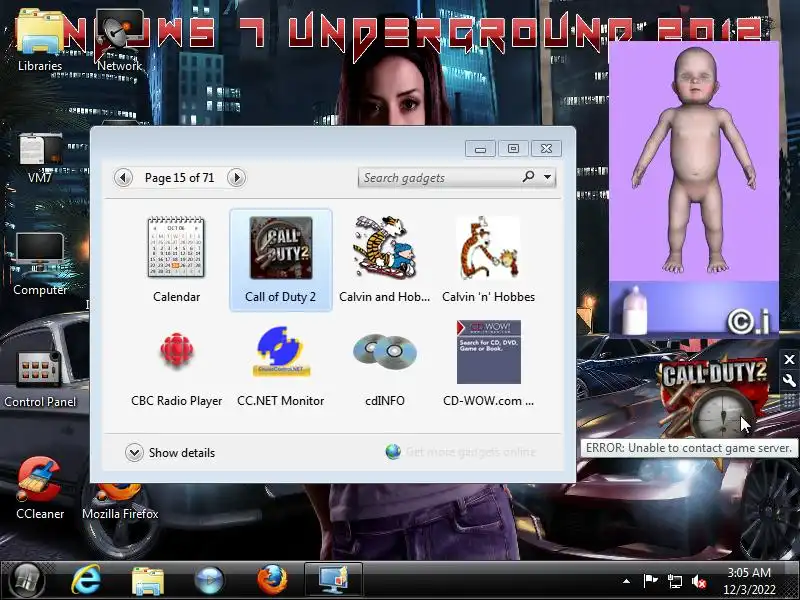The height and width of the screenshot is (600, 800).
Task: Expand Show details section
Action: 170,453
